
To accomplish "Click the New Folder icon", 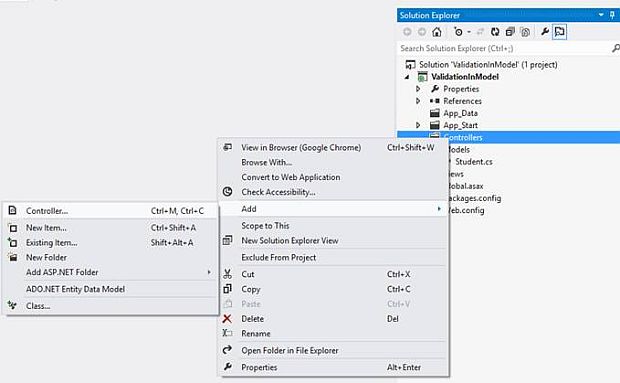I will pos(13,257).
